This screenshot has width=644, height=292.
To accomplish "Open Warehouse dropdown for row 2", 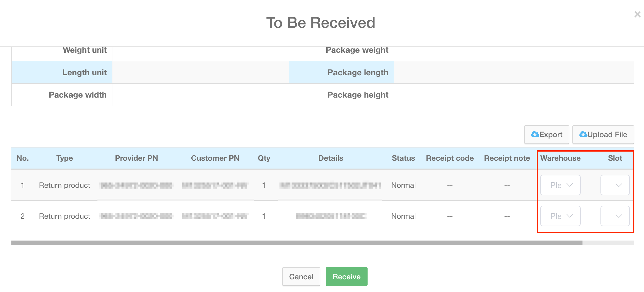I will coord(560,216).
